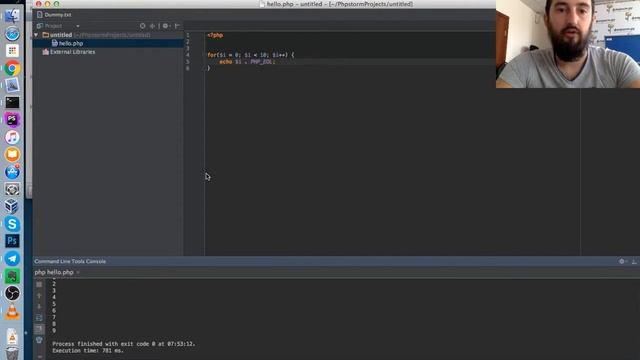Select the php hello.php console tab
Viewport: 640px width, 360px height.
[54, 272]
